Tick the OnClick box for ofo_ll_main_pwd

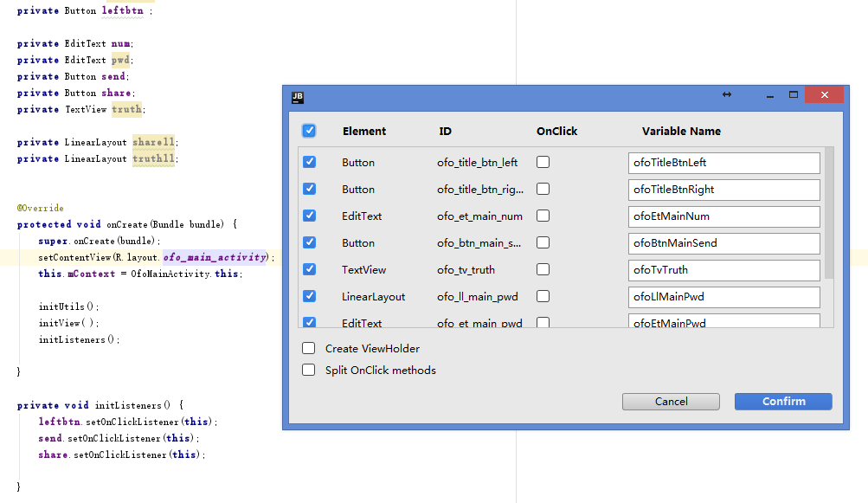click(543, 296)
